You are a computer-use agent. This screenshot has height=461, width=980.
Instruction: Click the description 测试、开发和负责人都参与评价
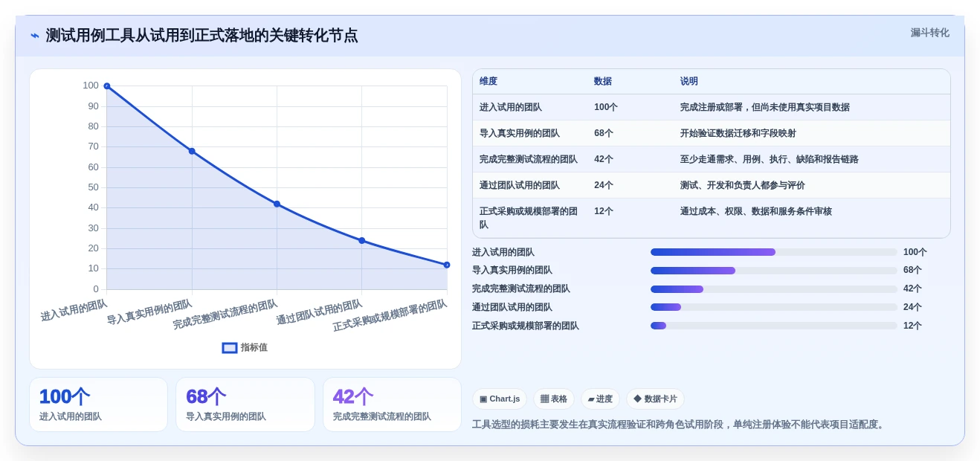click(x=743, y=185)
